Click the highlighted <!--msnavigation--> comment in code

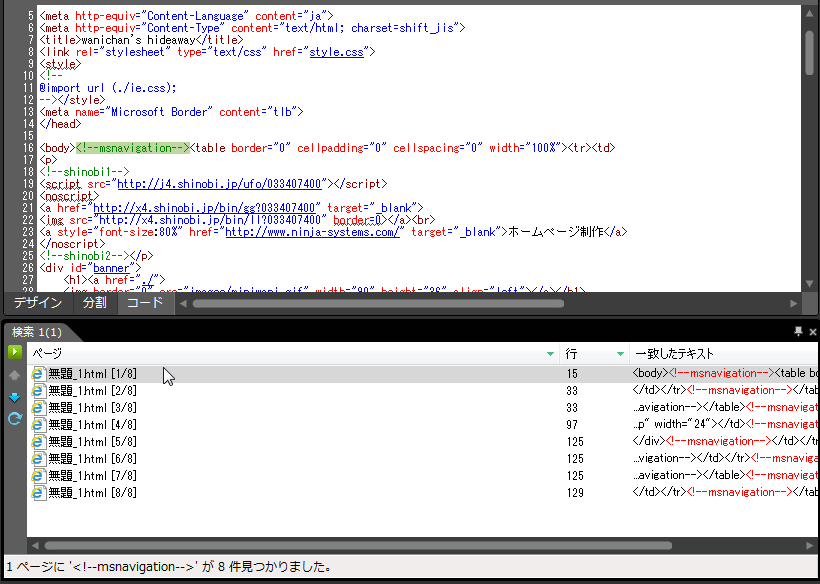click(133, 148)
